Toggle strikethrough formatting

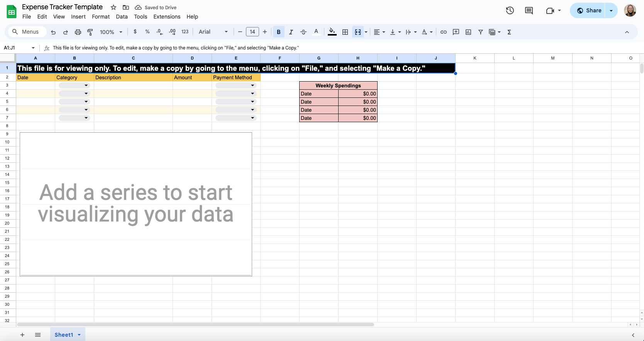pos(303,32)
